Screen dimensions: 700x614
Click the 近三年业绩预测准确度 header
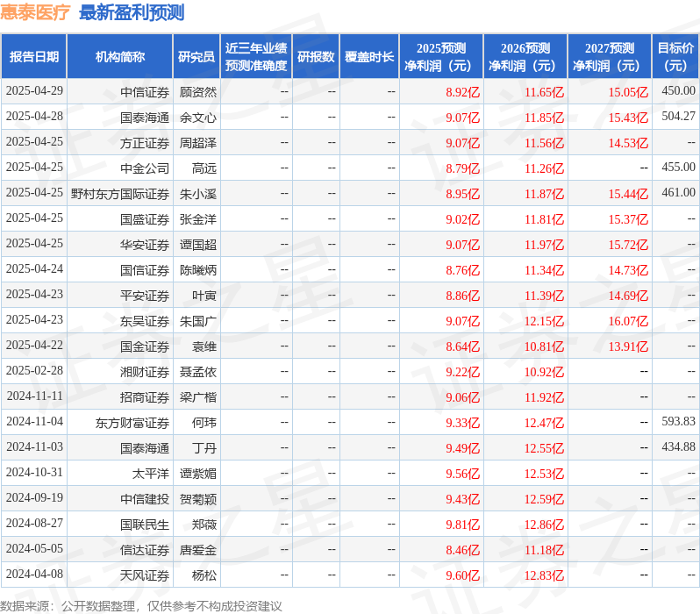tap(256, 57)
